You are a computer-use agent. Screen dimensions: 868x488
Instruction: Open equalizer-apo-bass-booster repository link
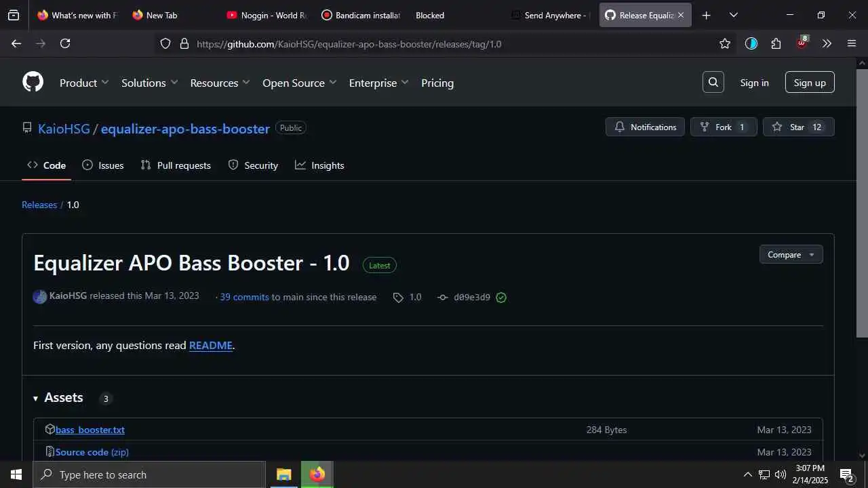(185, 129)
